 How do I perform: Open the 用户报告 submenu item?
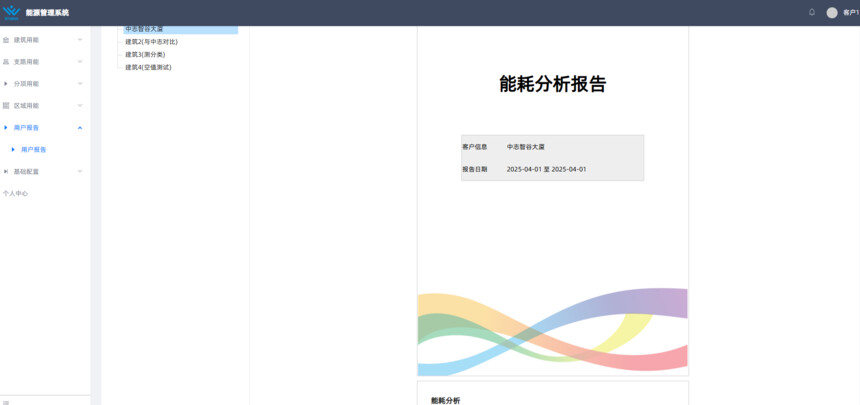(x=34, y=149)
